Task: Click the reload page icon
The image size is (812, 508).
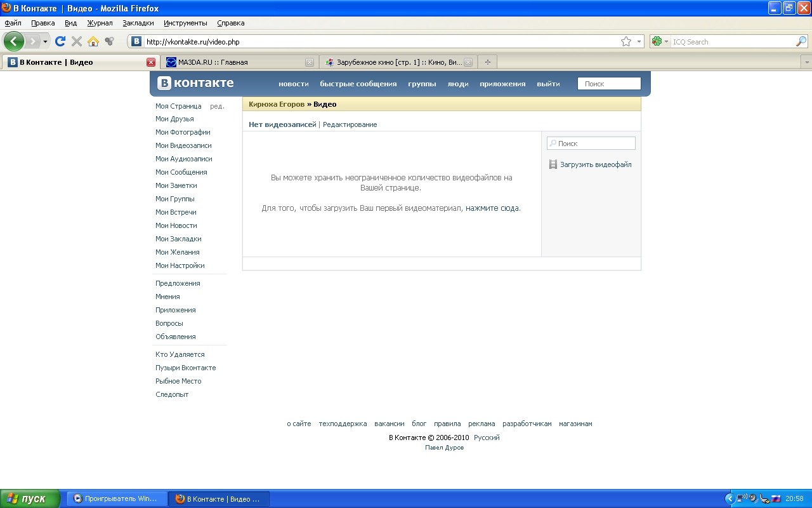Action: pos(60,41)
